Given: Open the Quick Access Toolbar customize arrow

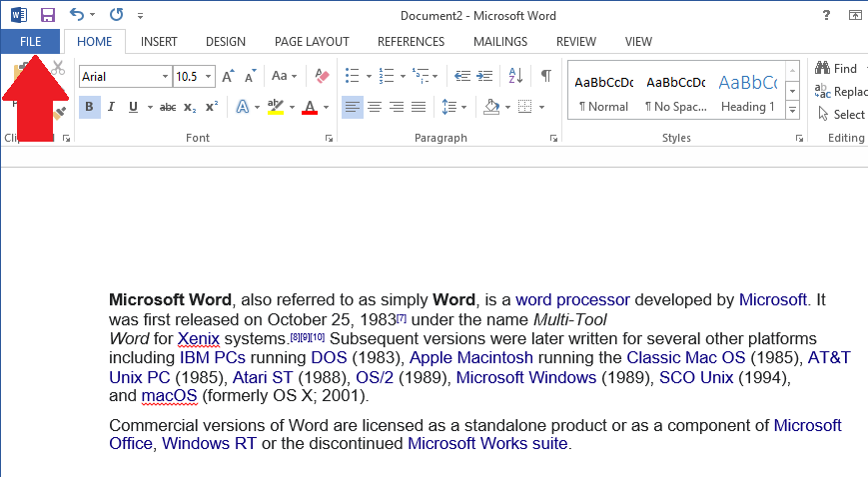Looking at the screenshot, I should (x=140, y=16).
